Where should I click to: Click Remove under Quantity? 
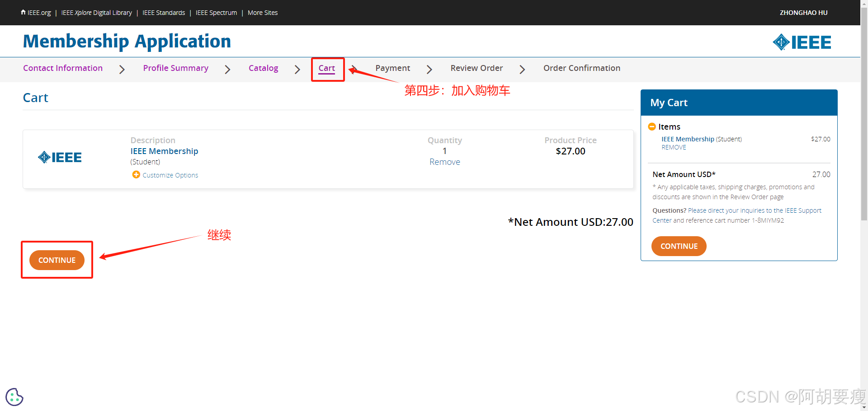[444, 162]
